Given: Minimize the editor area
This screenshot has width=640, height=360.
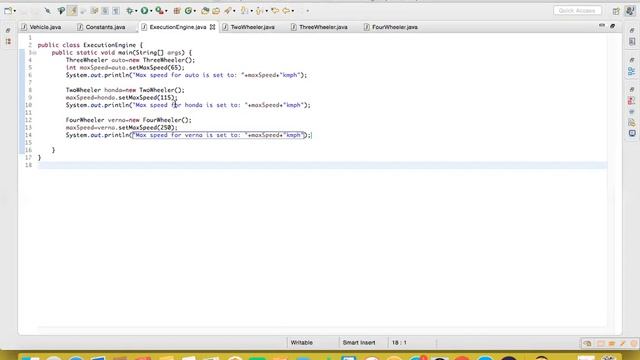Looking at the screenshot, I should click(x=602, y=26).
